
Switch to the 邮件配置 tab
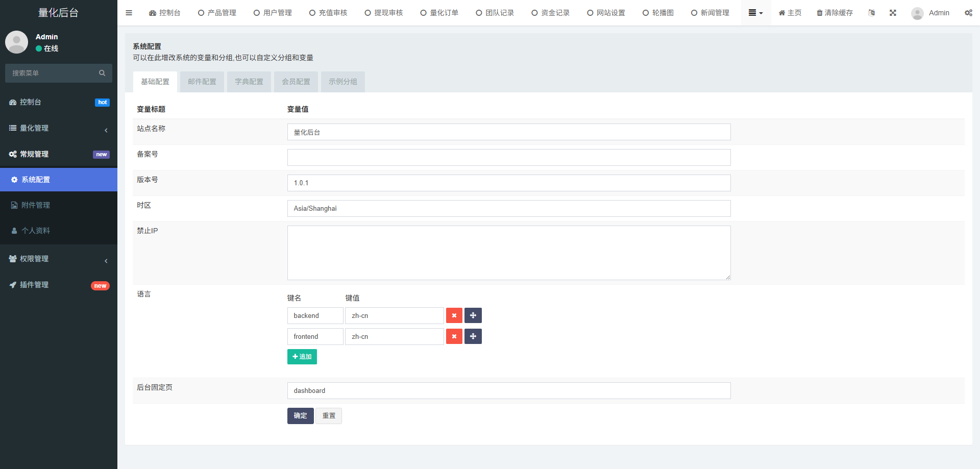click(202, 82)
